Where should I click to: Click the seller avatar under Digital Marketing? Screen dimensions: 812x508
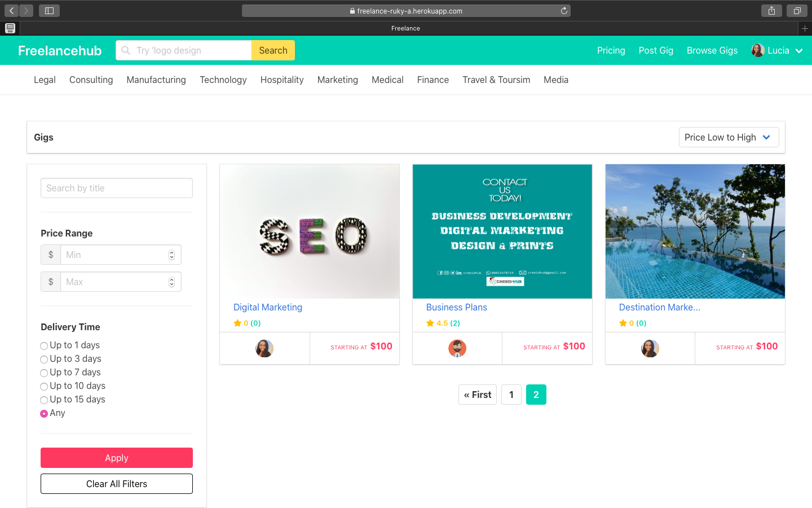click(x=264, y=348)
